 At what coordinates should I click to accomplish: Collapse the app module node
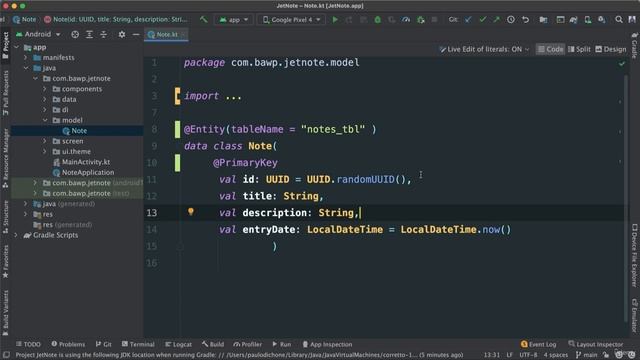coord(17,47)
